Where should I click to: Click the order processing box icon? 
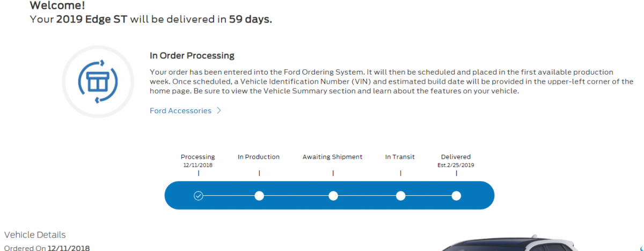98,82
